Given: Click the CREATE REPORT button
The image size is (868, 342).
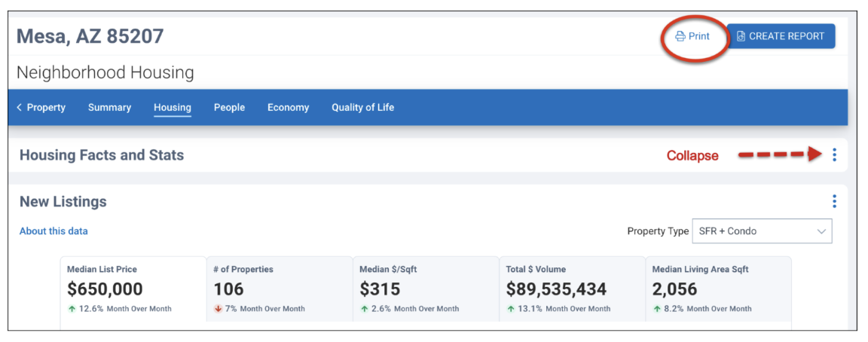Looking at the screenshot, I should 781,36.
